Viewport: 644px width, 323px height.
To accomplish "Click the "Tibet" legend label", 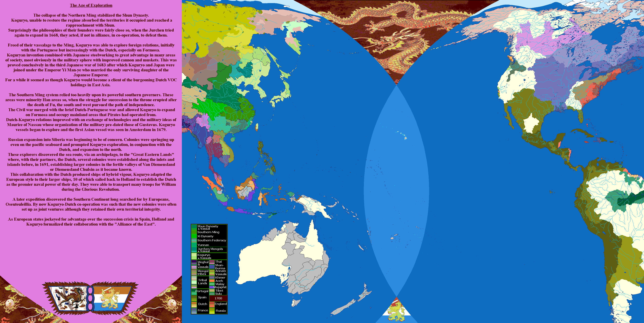I will click(219, 291).
